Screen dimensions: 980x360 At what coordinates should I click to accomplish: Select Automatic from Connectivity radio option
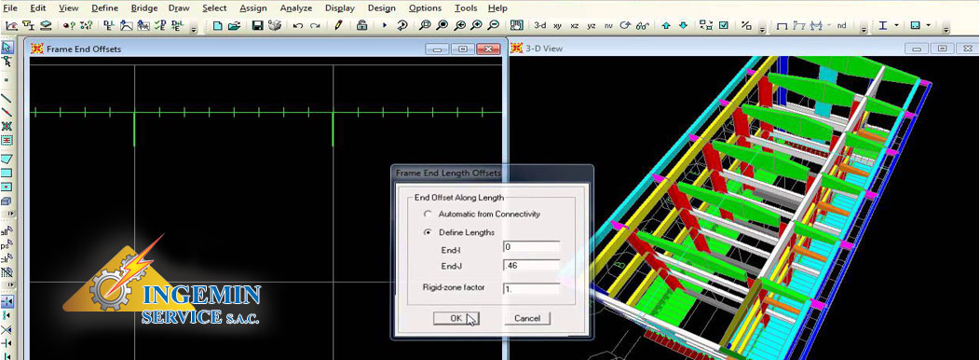pos(428,215)
